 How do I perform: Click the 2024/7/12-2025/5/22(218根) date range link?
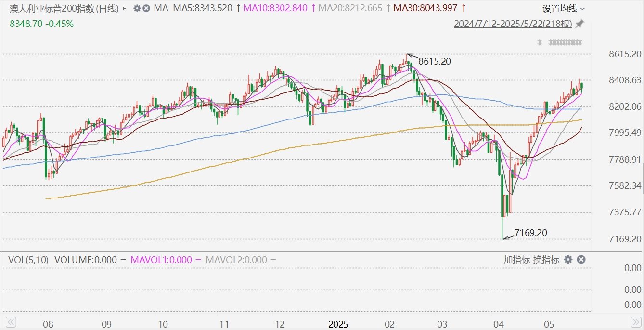514,24
